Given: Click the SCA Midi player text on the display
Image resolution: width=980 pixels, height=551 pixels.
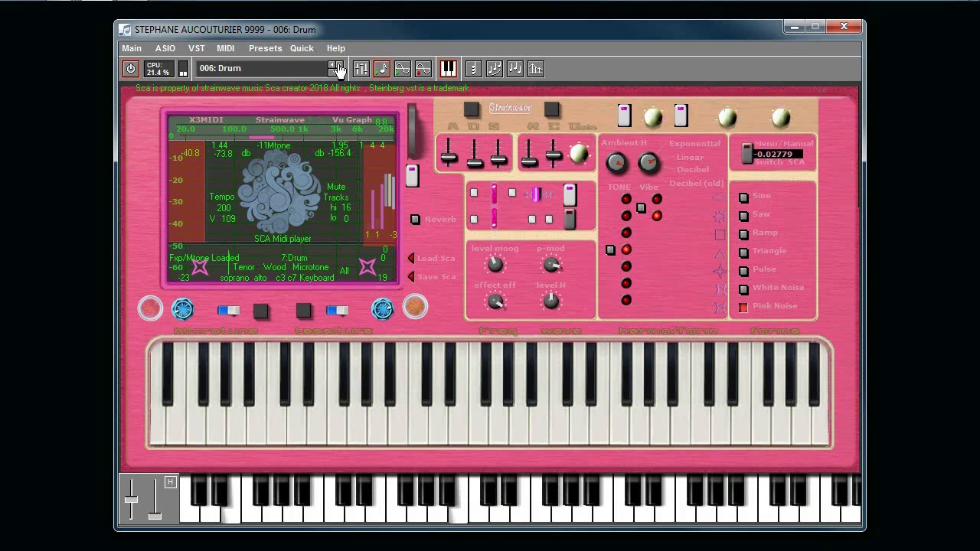Looking at the screenshot, I should [283, 239].
